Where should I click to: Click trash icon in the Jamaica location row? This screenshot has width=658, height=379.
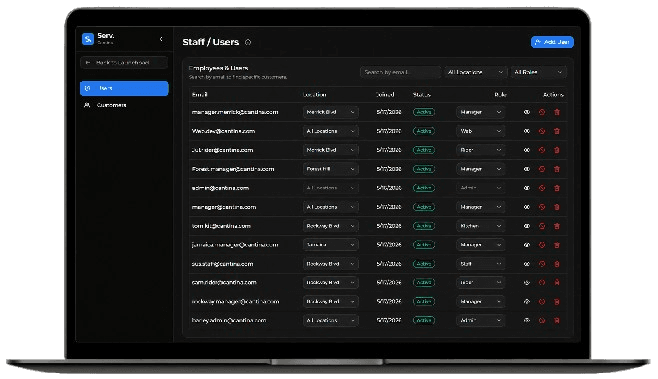(x=557, y=245)
